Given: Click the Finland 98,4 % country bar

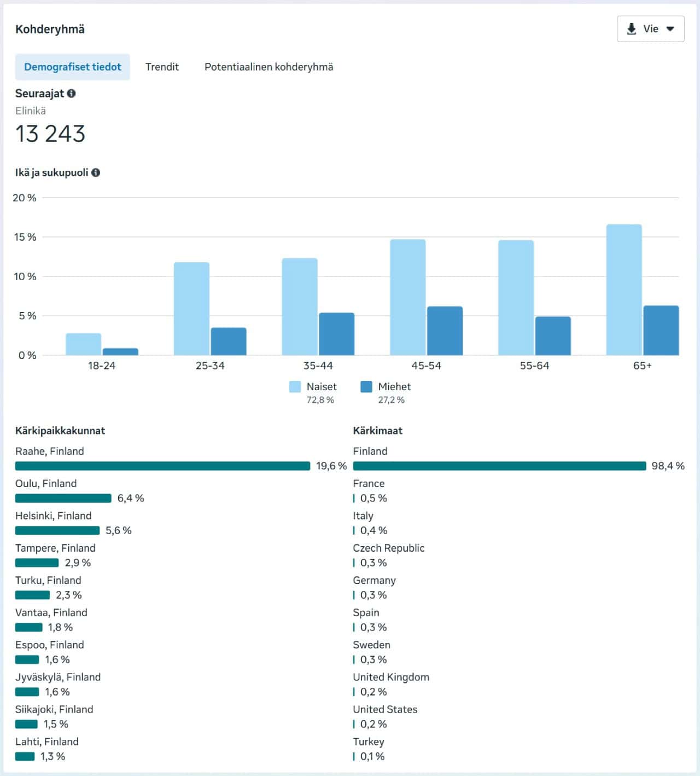Looking at the screenshot, I should click(x=499, y=466).
